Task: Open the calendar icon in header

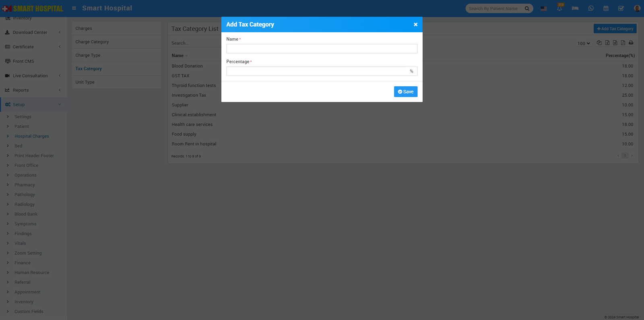Action: point(606,8)
